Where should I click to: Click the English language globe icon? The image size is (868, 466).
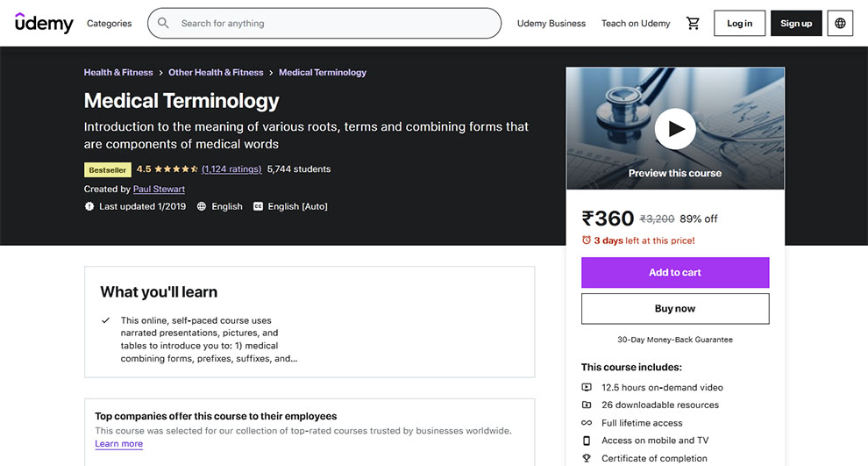[202, 206]
